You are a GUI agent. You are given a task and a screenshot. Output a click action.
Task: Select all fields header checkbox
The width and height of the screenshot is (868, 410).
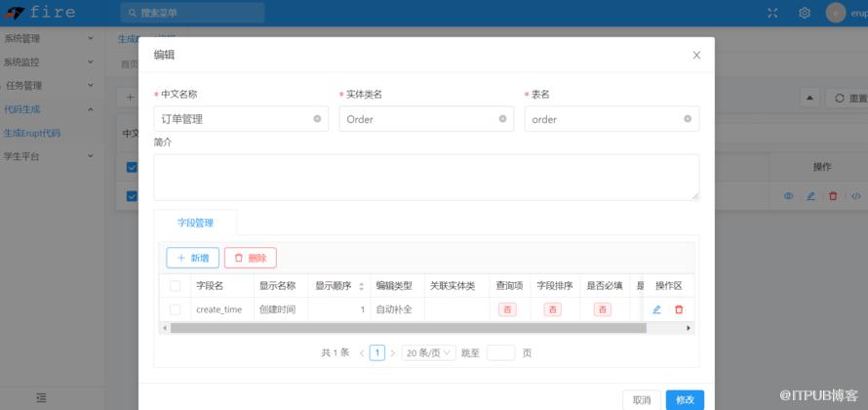pyautogui.click(x=175, y=286)
